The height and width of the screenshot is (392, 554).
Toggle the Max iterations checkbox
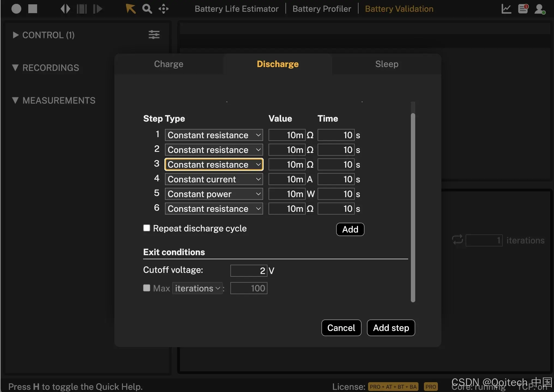coord(147,288)
